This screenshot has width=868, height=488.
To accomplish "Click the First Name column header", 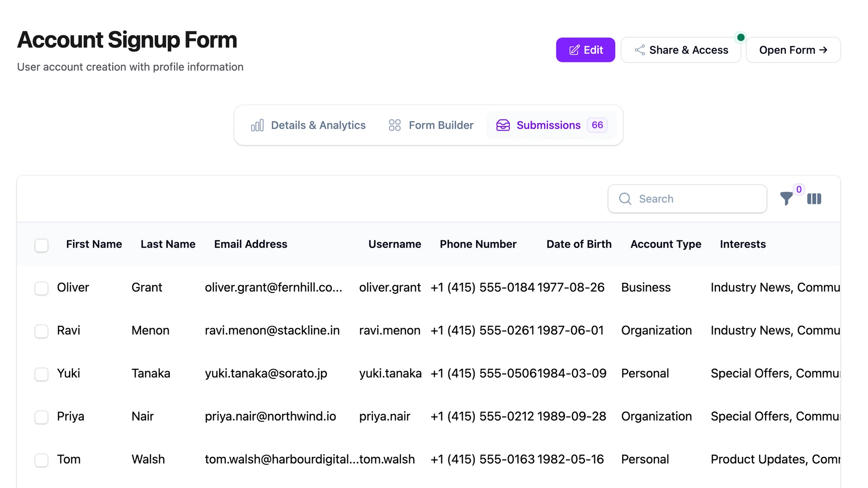I will [x=94, y=244].
